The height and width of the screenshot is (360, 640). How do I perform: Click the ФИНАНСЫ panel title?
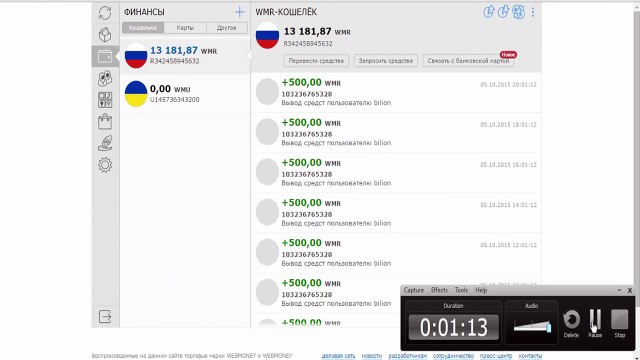click(144, 12)
